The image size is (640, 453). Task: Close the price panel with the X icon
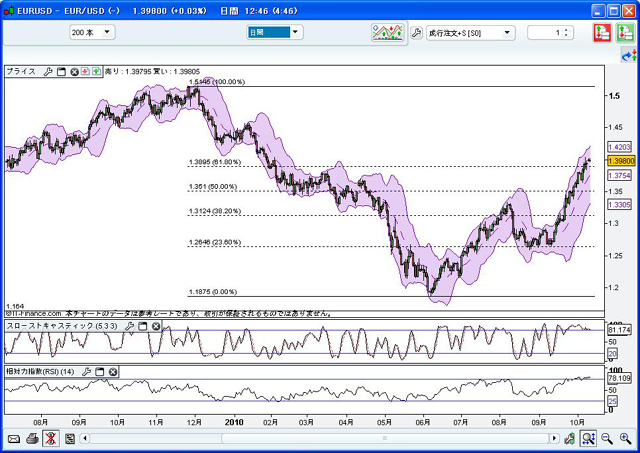(74, 72)
